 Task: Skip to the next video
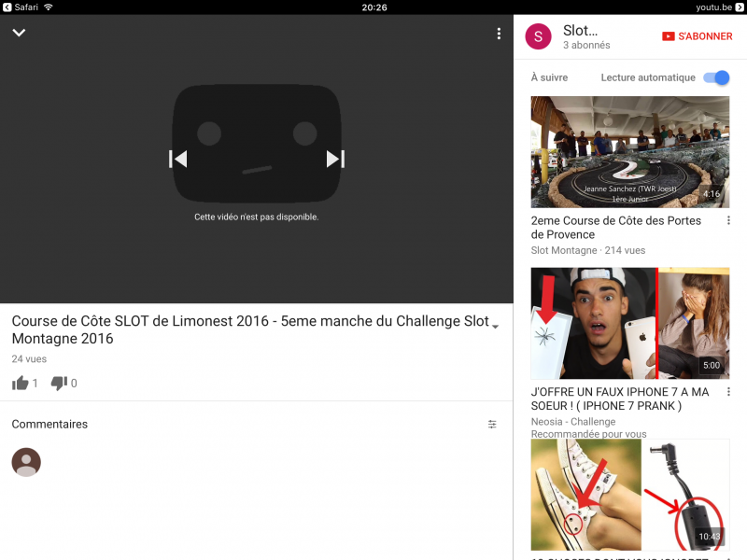click(x=335, y=160)
